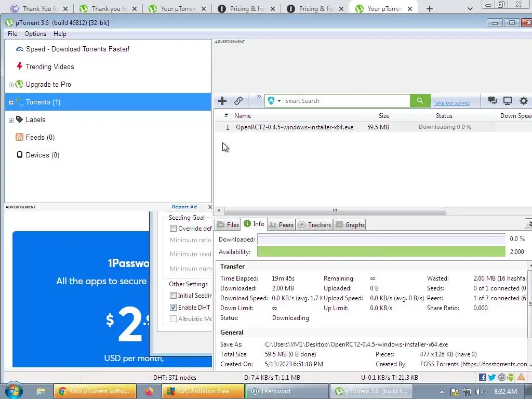Screen dimensions: 532x399
Task: Click the Twitter bird icon in status bar
Action: [491, 377]
